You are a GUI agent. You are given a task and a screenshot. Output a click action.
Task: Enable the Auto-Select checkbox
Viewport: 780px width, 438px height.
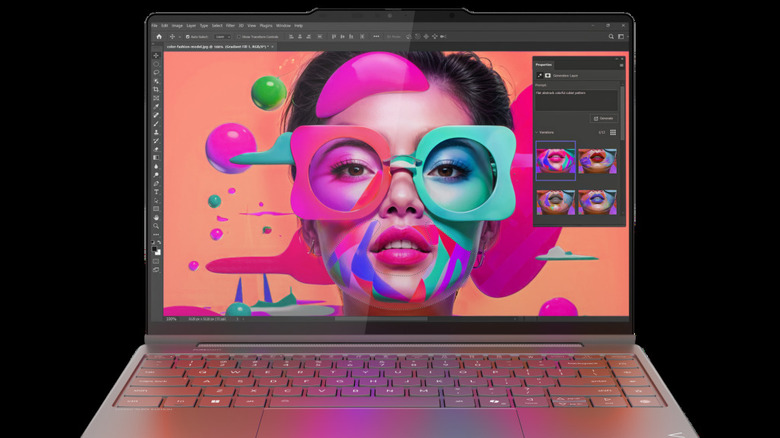click(x=188, y=37)
